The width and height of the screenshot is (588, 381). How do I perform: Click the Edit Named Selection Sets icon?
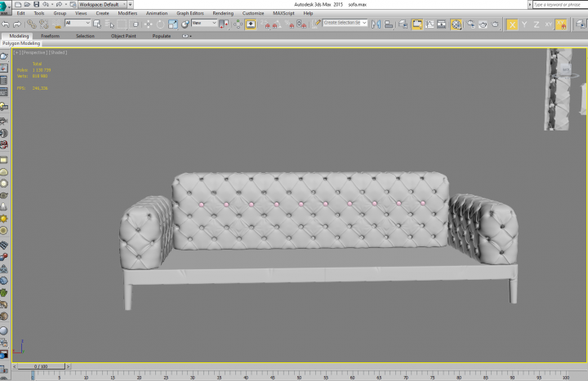pyautogui.click(x=317, y=24)
